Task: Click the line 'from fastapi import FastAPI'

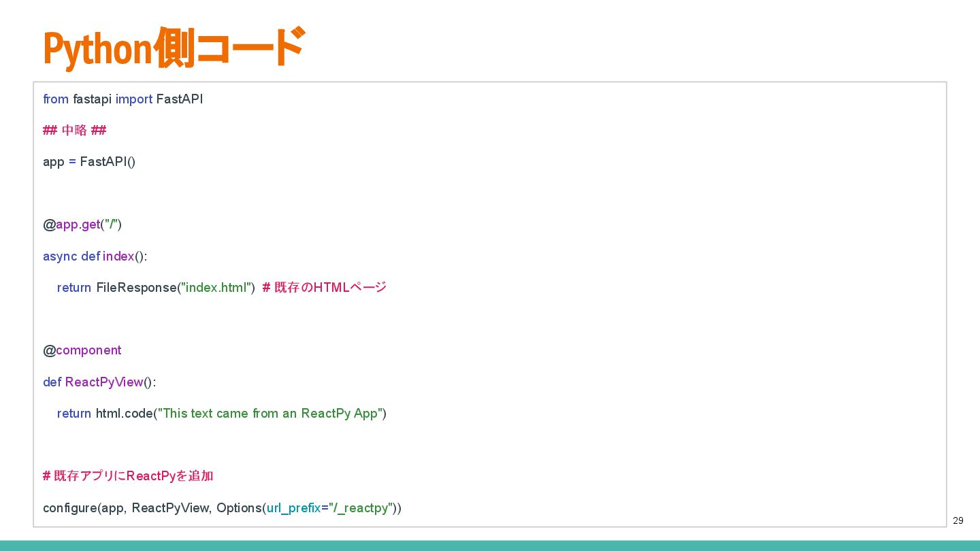Action: 123,99
